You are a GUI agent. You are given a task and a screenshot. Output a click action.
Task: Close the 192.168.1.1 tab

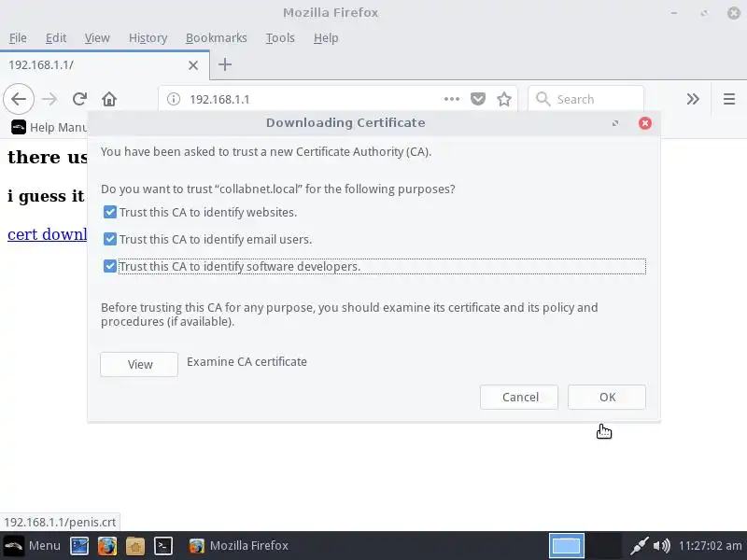pyautogui.click(x=193, y=65)
